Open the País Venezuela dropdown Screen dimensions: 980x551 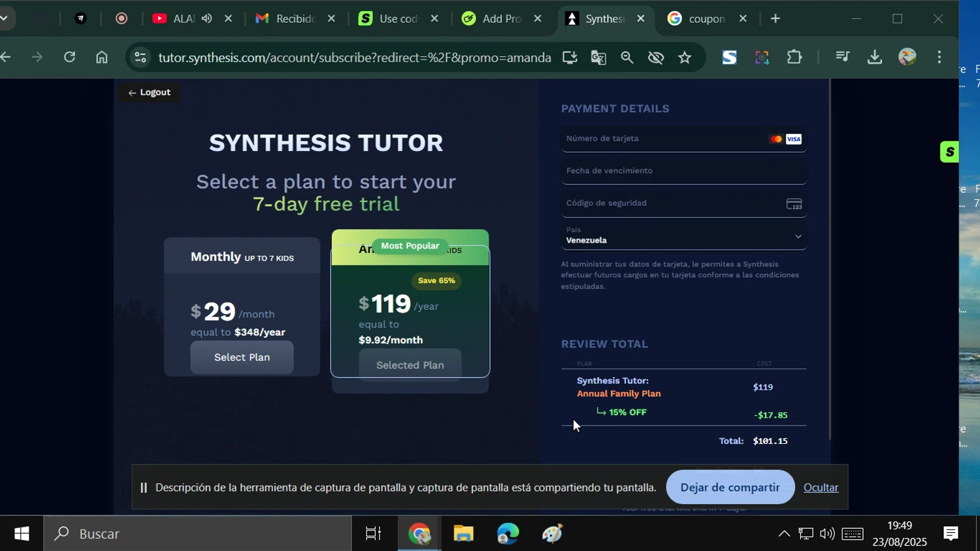[x=684, y=236]
